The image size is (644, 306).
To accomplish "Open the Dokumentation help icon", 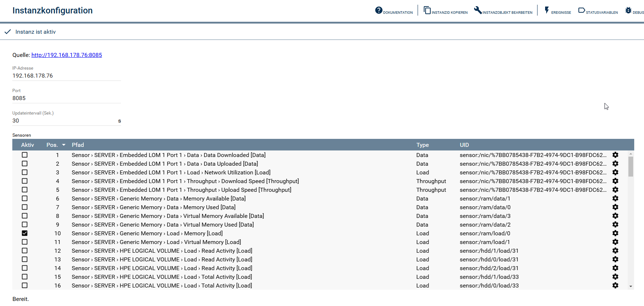I will click(x=379, y=11).
